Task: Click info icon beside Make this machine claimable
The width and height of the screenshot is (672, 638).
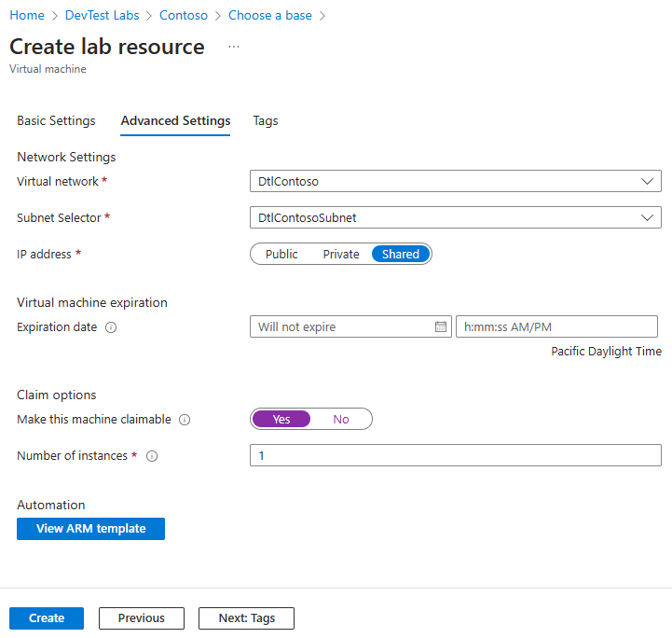Action: click(x=185, y=420)
